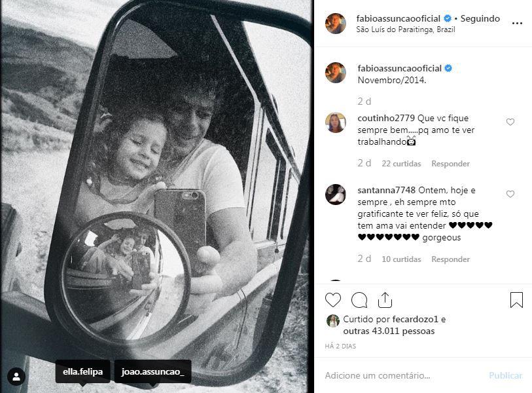Viewport: 532px width, 393px height.
Task: Like the comment by coutinho2779
Action: pyautogui.click(x=510, y=122)
